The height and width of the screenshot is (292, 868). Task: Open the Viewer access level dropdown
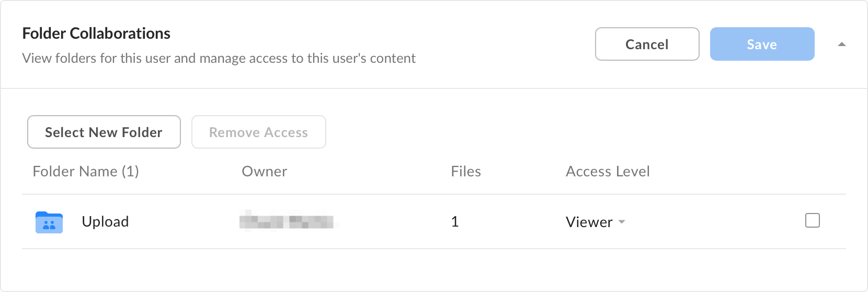[x=596, y=222]
